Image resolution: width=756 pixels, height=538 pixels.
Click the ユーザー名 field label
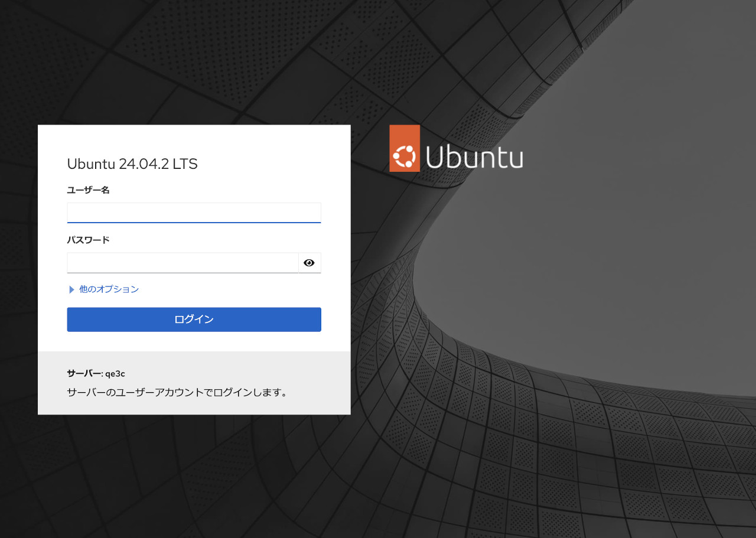[89, 190]
